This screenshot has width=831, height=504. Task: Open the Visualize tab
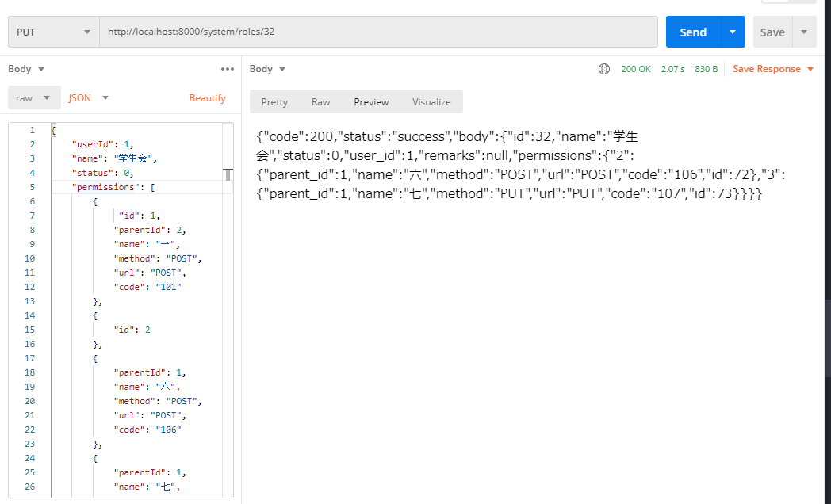(x=431, y=101)
